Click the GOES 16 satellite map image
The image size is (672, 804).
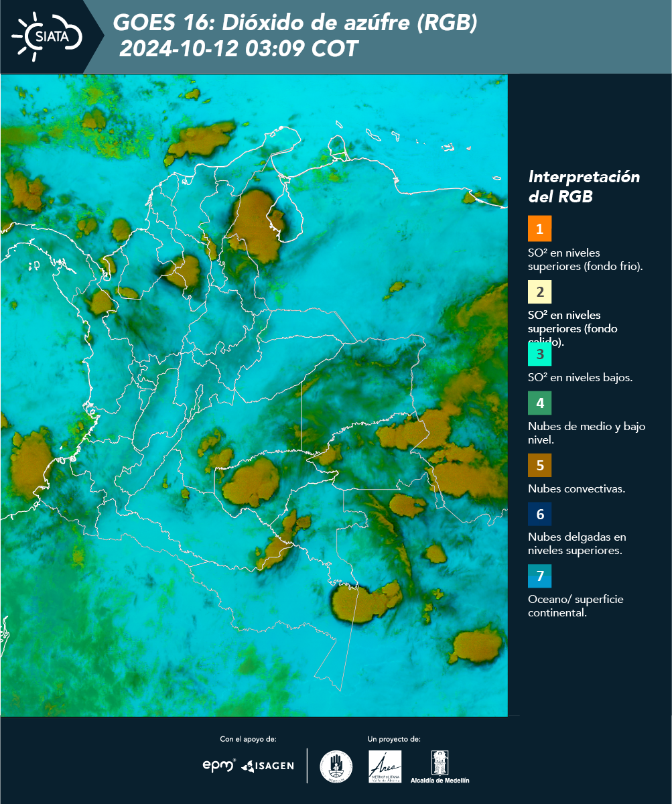pyautogui.click(x=254, y=395)
